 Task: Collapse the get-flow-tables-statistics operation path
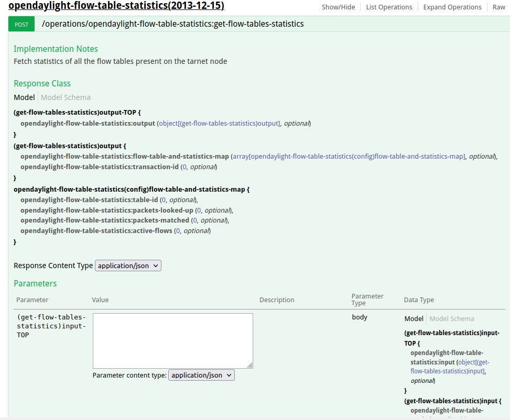coord(173,24)
